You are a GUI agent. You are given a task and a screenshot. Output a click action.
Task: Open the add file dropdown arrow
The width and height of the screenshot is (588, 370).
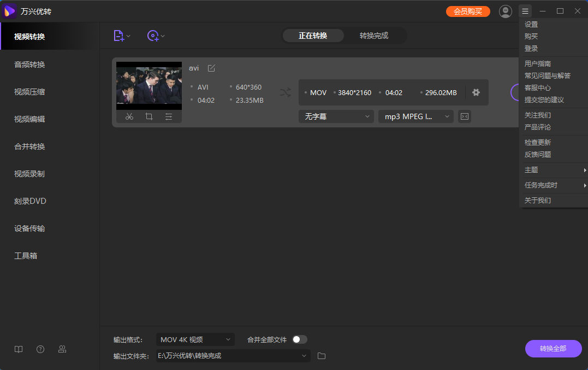pyautogui.click(x=128, y=36)
